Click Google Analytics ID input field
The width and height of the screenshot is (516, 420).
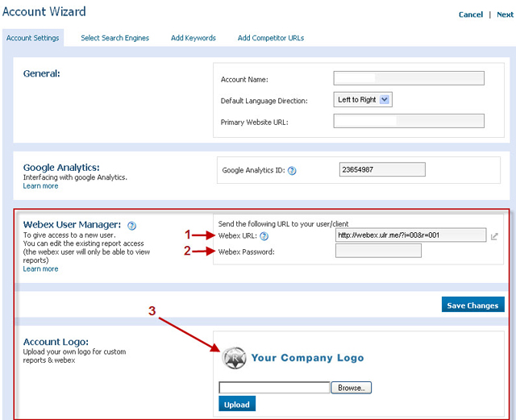[382, 169]
